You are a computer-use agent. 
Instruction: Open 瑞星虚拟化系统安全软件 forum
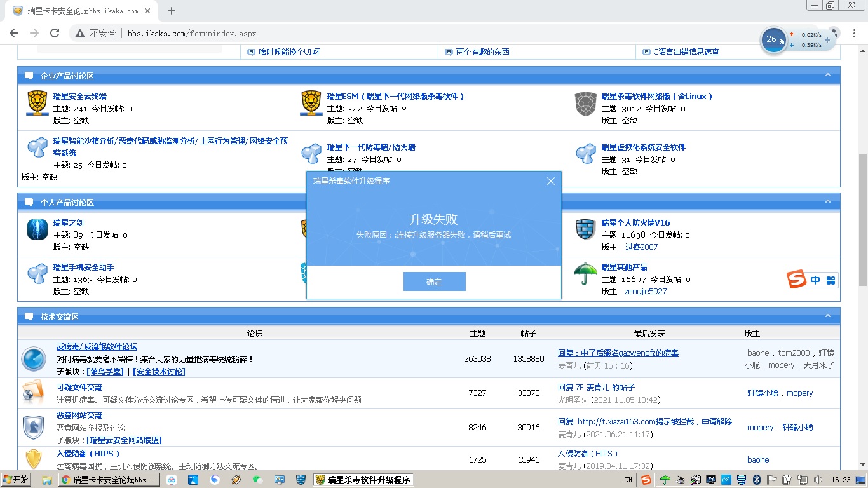(644, 147)
